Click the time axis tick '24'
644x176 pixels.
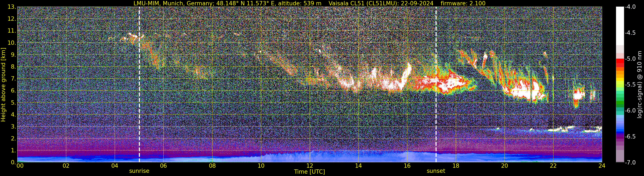coord(602,166)
